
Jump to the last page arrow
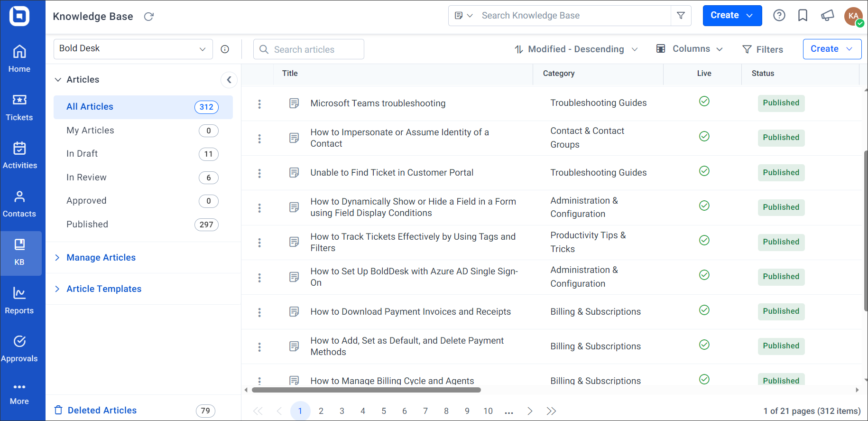coord(551,411)
